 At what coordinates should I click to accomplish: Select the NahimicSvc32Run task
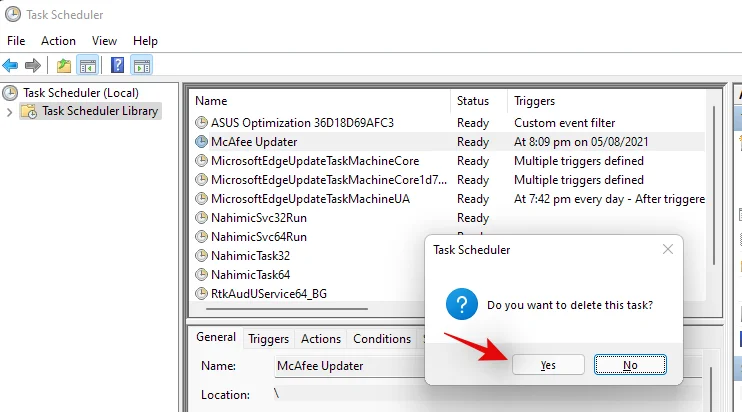point(259,218)
